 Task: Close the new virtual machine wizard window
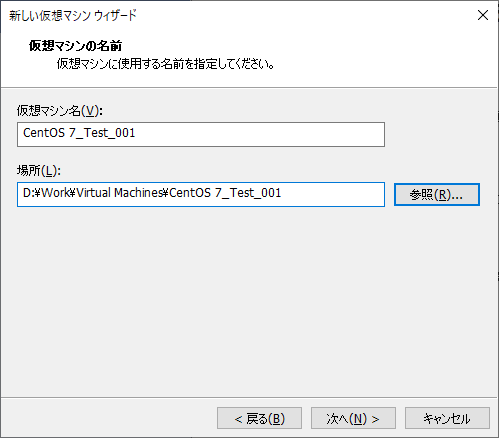pos(483,15)
